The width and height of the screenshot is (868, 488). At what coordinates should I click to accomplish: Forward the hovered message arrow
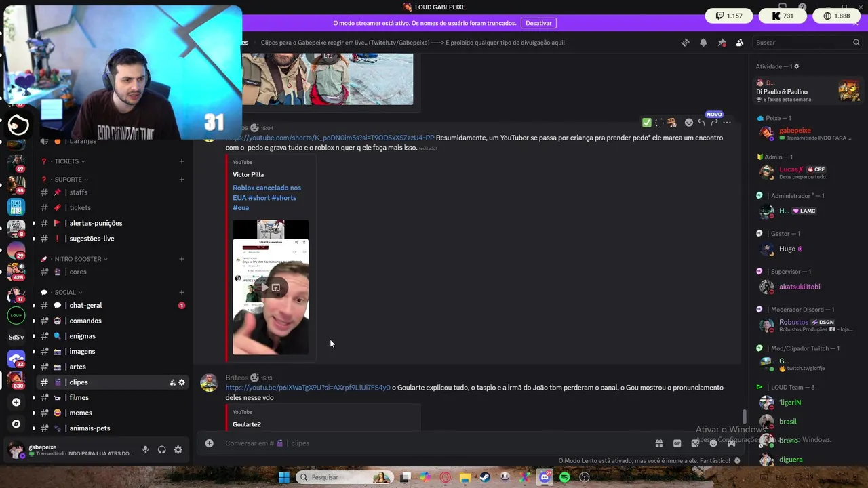click(x=714, y=123)
